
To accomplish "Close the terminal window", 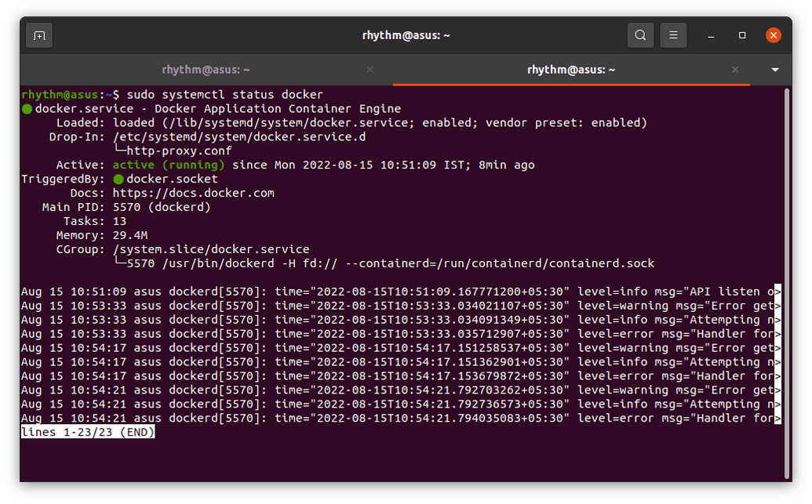I will pyautogui.click(x=773, y=35).
